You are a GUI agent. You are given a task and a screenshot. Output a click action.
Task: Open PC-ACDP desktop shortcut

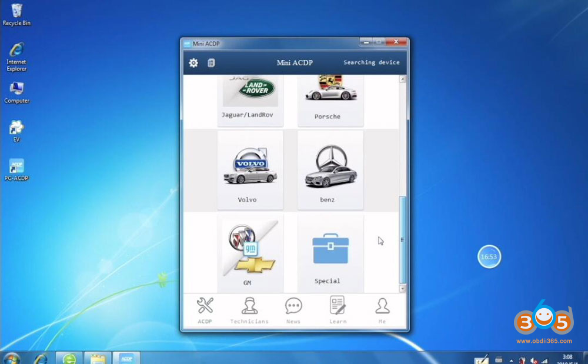(x=16, y=170)
